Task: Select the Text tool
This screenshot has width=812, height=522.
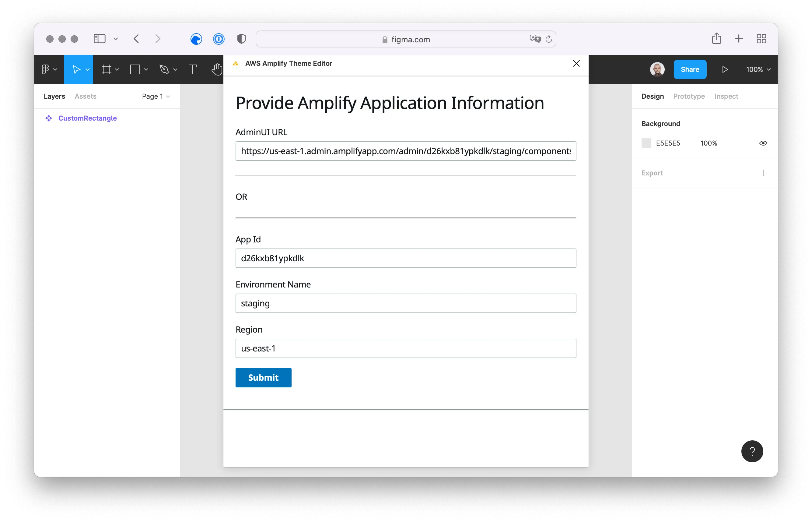Action: coord(192,69)
